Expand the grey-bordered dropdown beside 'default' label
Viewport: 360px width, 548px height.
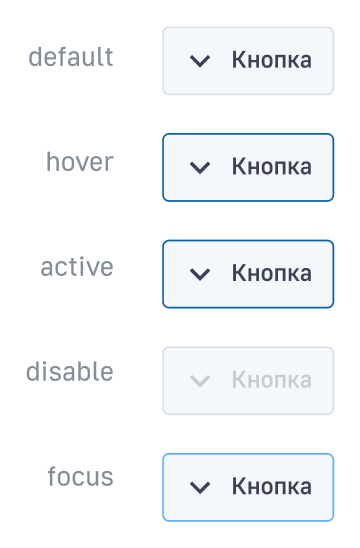coord(248,61)
